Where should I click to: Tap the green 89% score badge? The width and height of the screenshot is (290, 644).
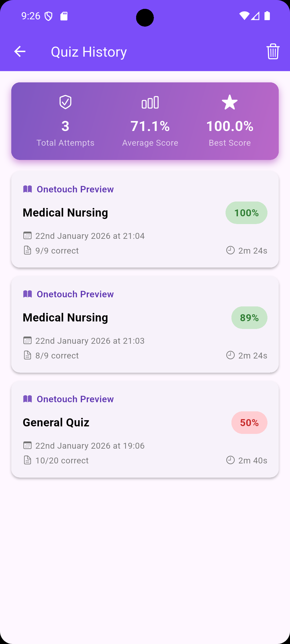pos(249,318)
